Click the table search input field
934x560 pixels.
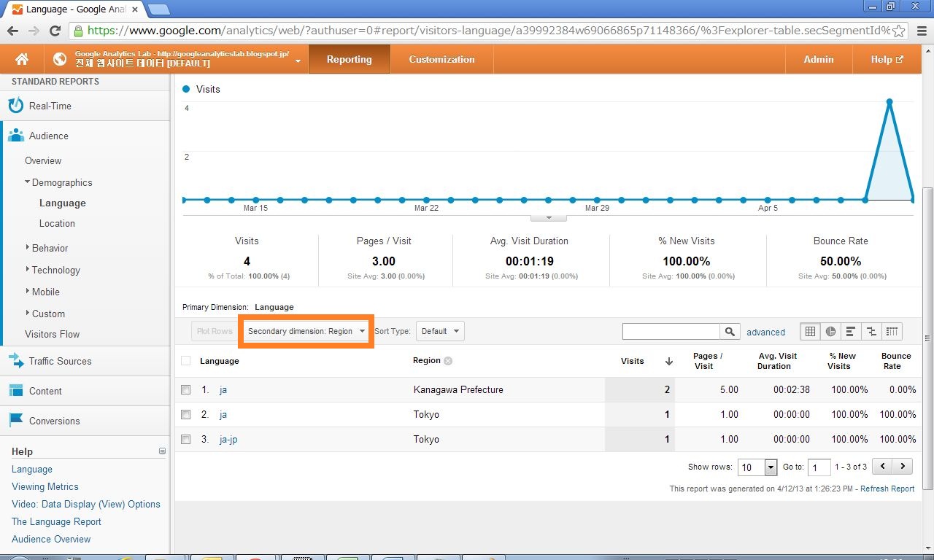[x=671, y=332]
